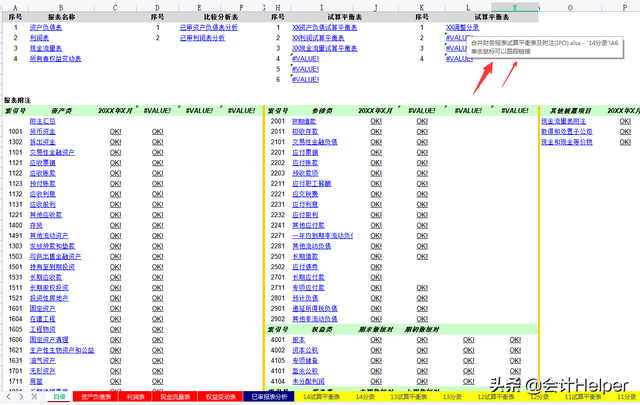This screenshot has height=405, width=640.
Task: Open the 4002 资本公积 link
Action: tap(305, 350)
